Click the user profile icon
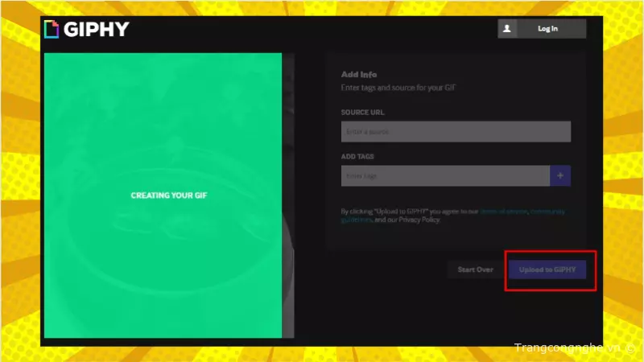Screen dimensions: 644x362 tap(506, 28)
